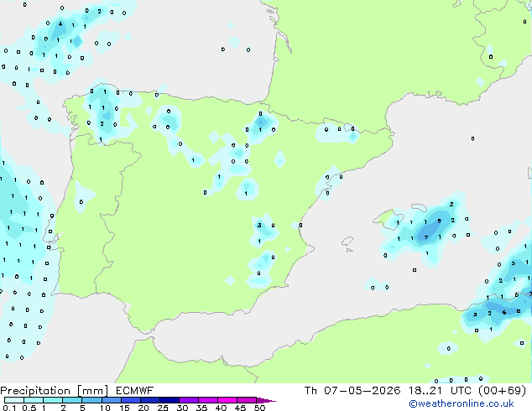
Task: Click the legend tick label '10'
Action: (105, 408)
